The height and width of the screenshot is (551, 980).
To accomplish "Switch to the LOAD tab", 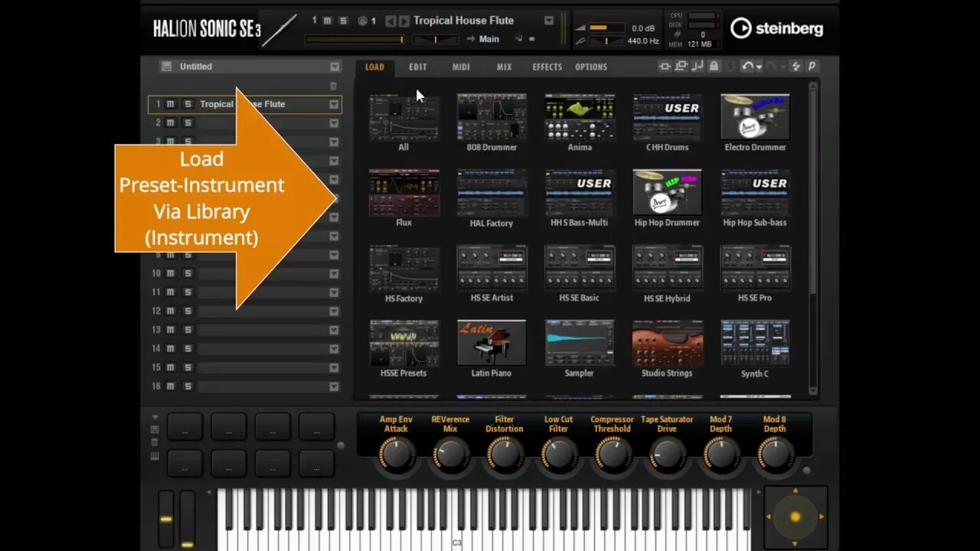I will tap(374, 67).
